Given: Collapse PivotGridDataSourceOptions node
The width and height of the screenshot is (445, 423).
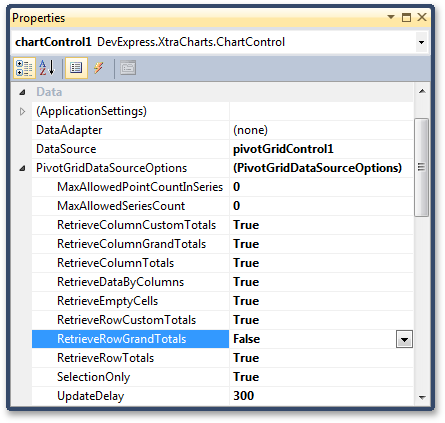Looking at the screenshot, I should pos(22,168).
